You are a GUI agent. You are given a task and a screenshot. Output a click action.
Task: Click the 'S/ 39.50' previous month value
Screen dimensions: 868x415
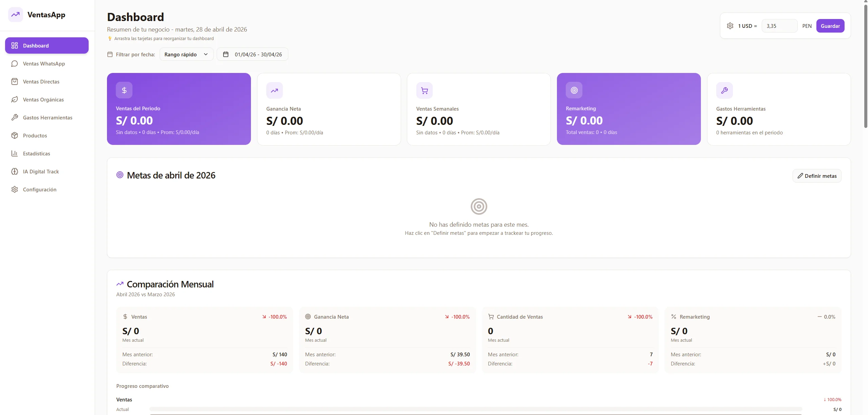tap(460, 354)
